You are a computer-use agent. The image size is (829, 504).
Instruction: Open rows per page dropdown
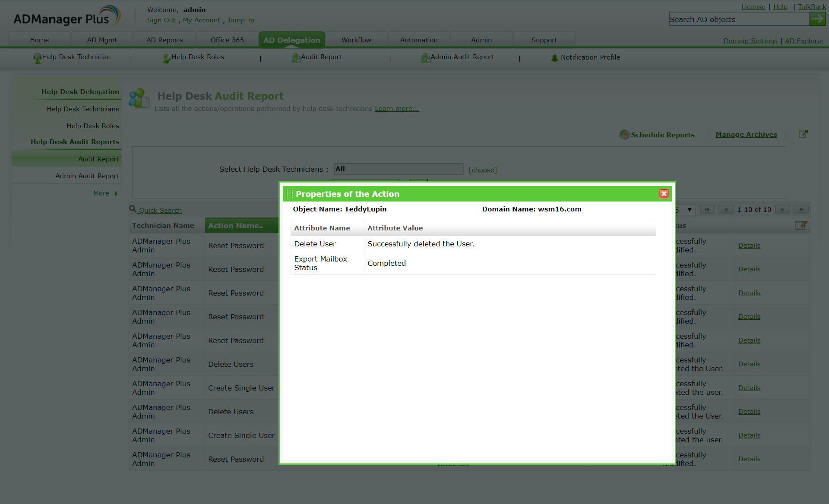click(x=689, y=210)
